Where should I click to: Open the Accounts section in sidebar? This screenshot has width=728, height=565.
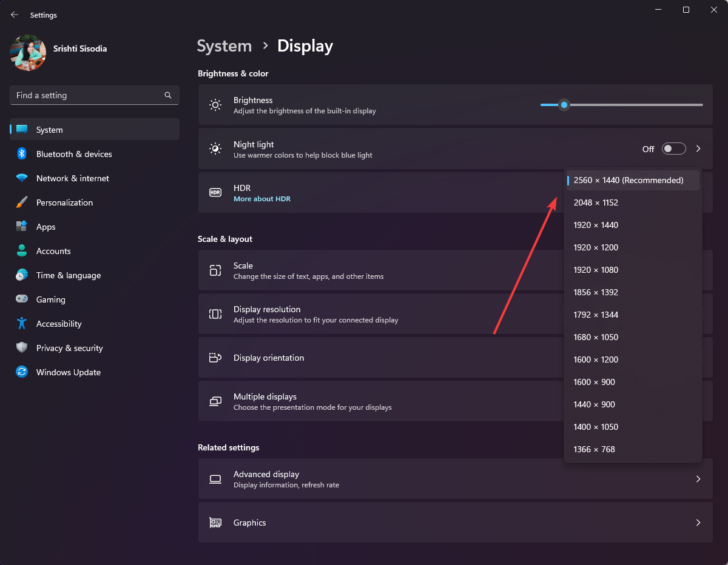point(53,251)
